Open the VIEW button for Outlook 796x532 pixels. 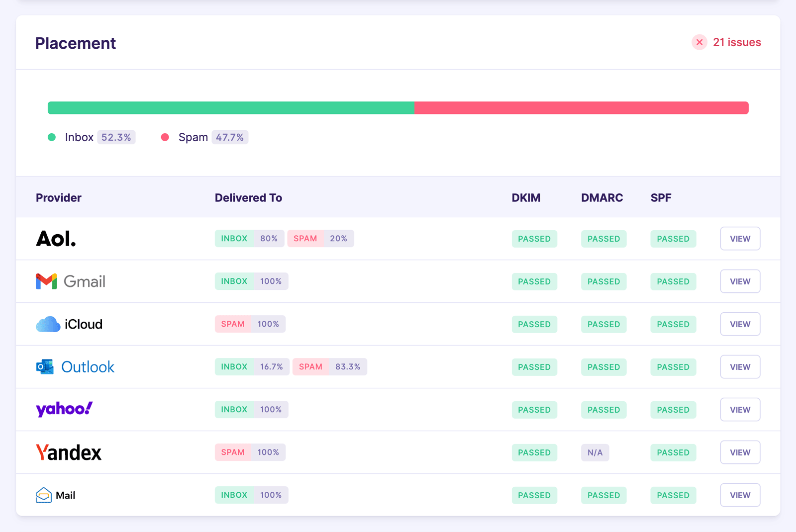[740, 367]
